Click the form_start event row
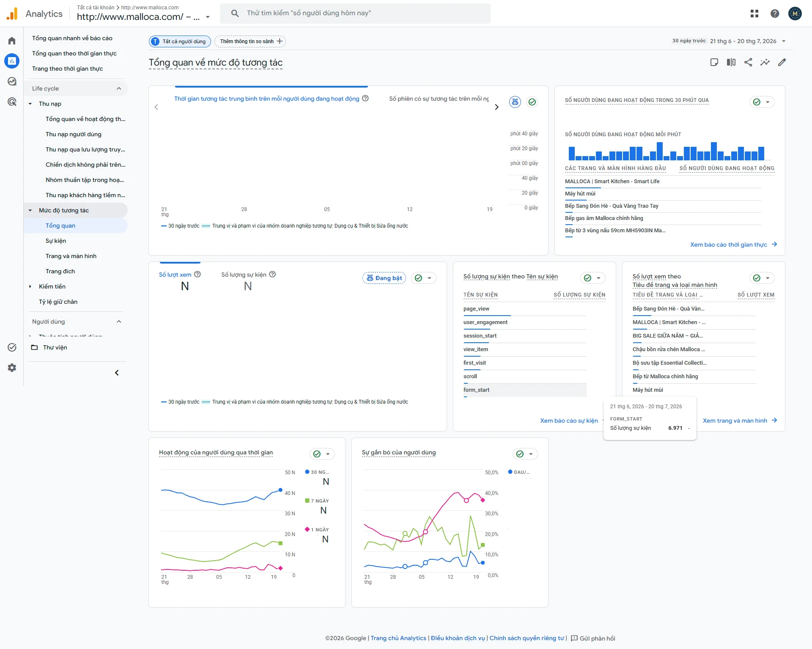Image resolution: width=812 pixels, height=649 pixels. click(525, 390)
